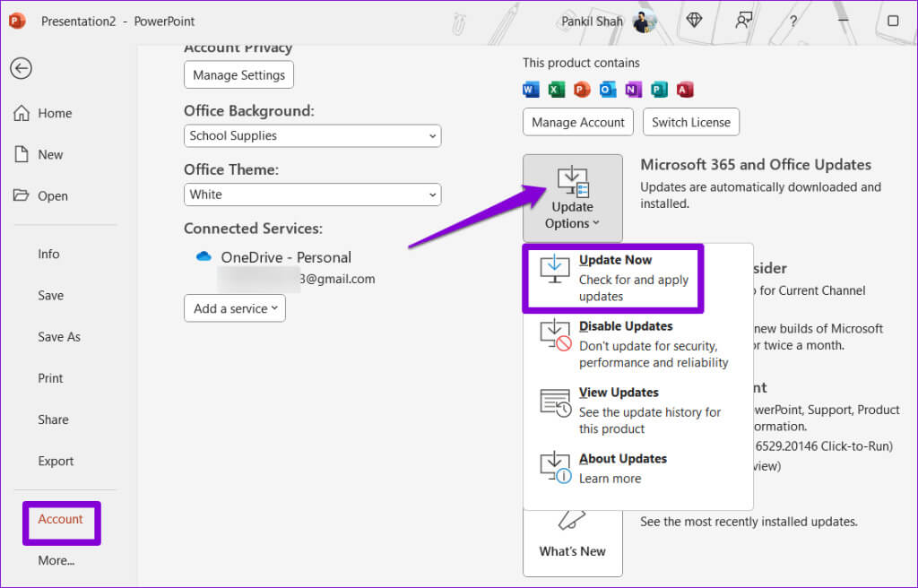This screenshot has height=588, width=918.
Task: Open the Share option
Action: point(53,419)
